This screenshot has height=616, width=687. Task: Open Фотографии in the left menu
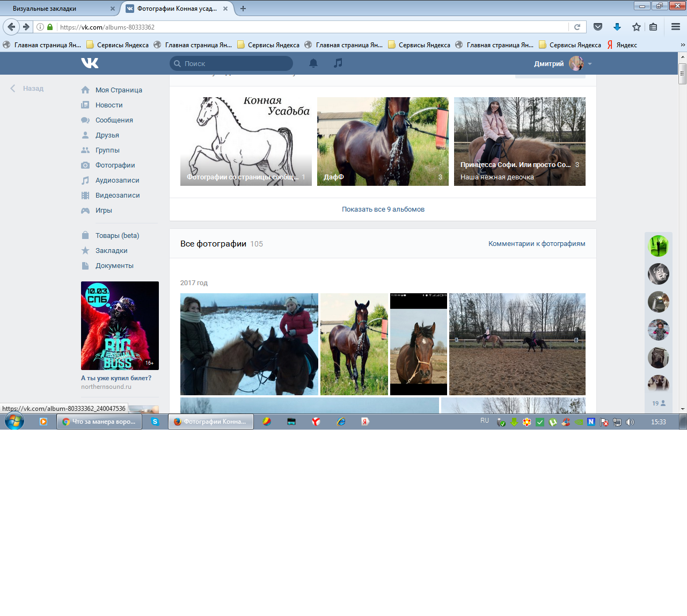coord(115,165)
